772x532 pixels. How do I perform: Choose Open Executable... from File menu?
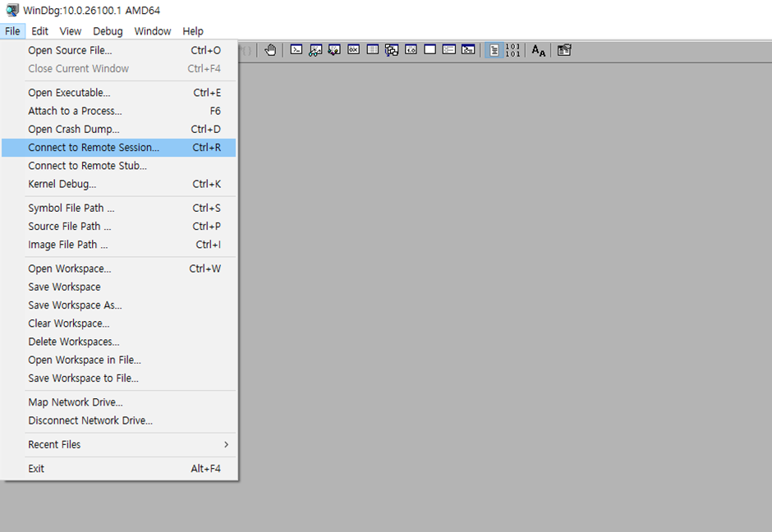point(118,93)
